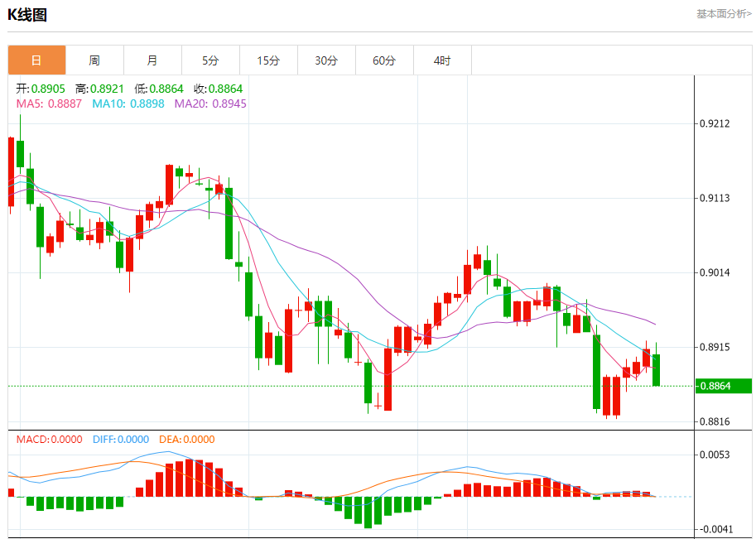Click the 0.0053 MACD axis label

pyautogui.click(x=715, y=455)
